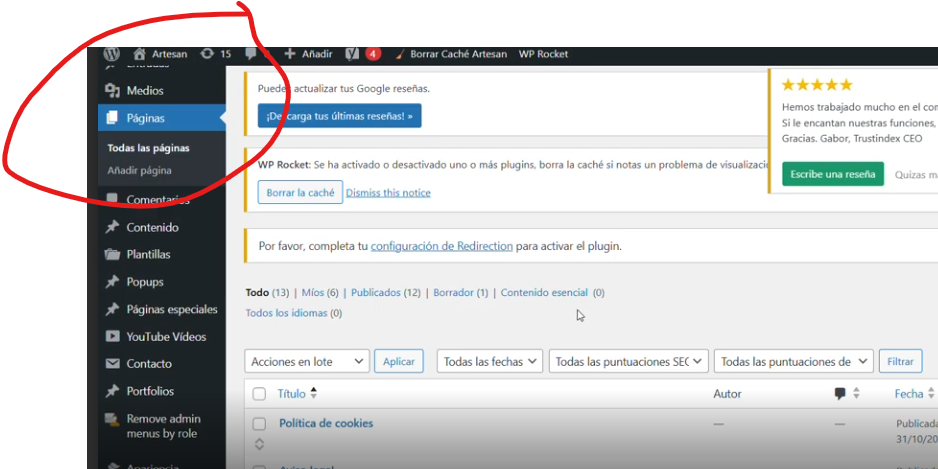Click the comments bubble in admin bar

click(x=252, y=54)
